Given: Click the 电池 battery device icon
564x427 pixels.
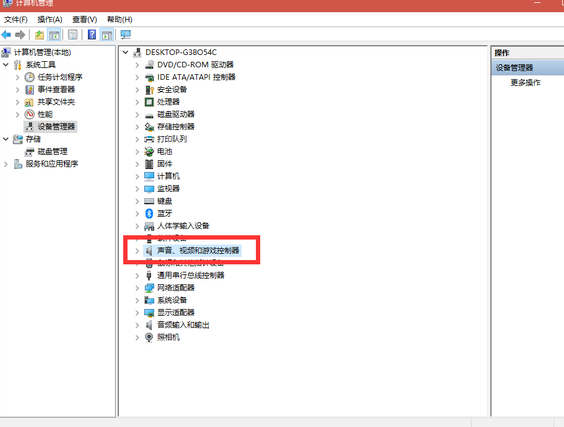Looking at the screenshot, I should pyautogui.click(x=149, y=151).
